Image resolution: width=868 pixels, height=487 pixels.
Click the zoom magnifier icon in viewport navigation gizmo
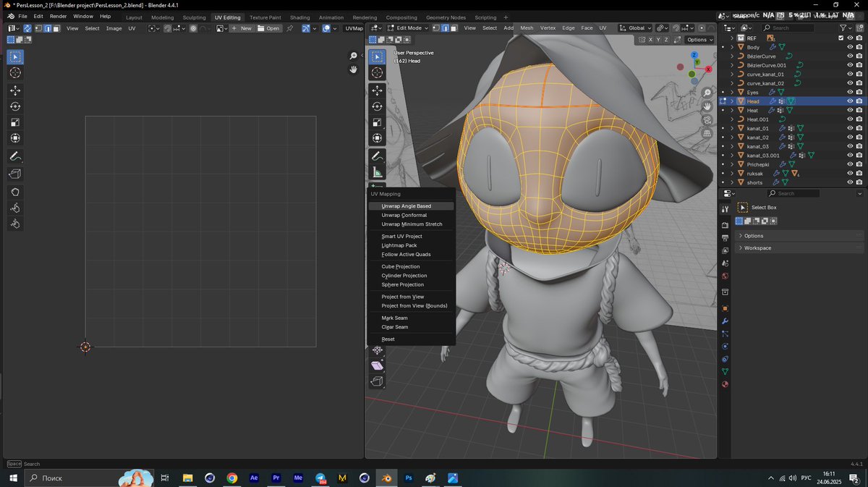click(x=707, y=93)
